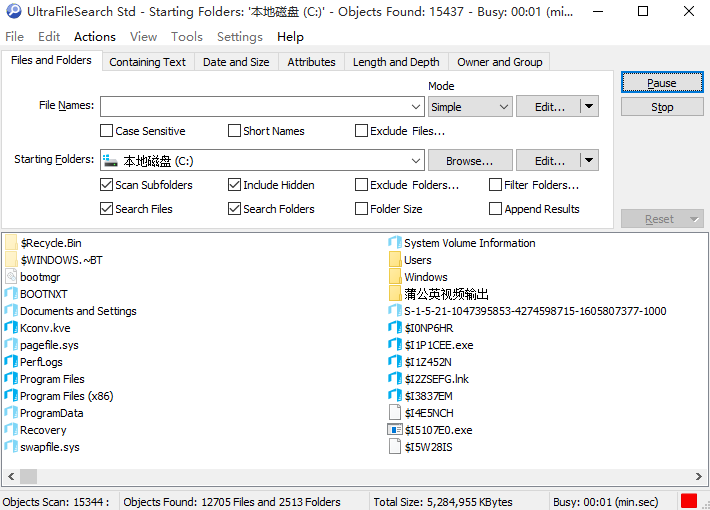Click Edit next to File Names

pyautogui.click(x=549, y=107)
